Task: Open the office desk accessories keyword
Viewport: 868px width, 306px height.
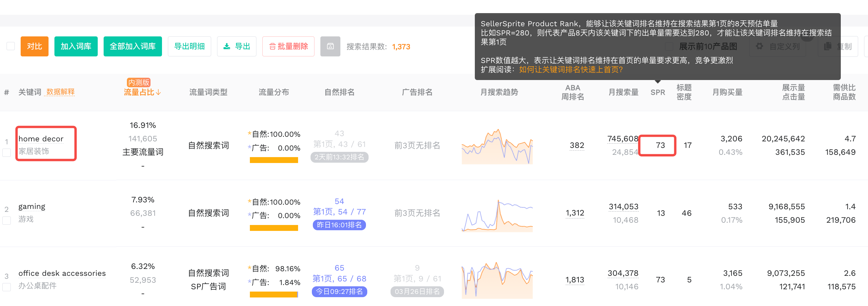Action: [x=62, y=273]
